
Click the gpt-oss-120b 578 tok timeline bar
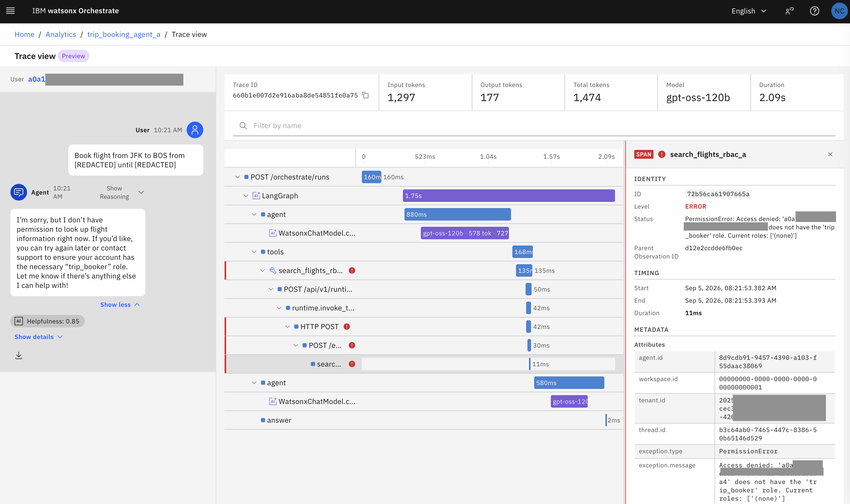[465, 233]
